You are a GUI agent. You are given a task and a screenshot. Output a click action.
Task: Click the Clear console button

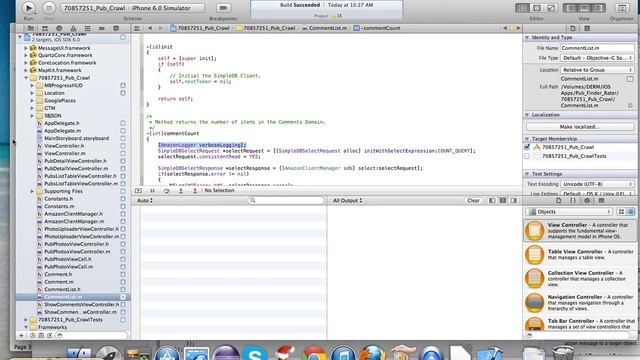pyautogui.click(x=473, y=201)
